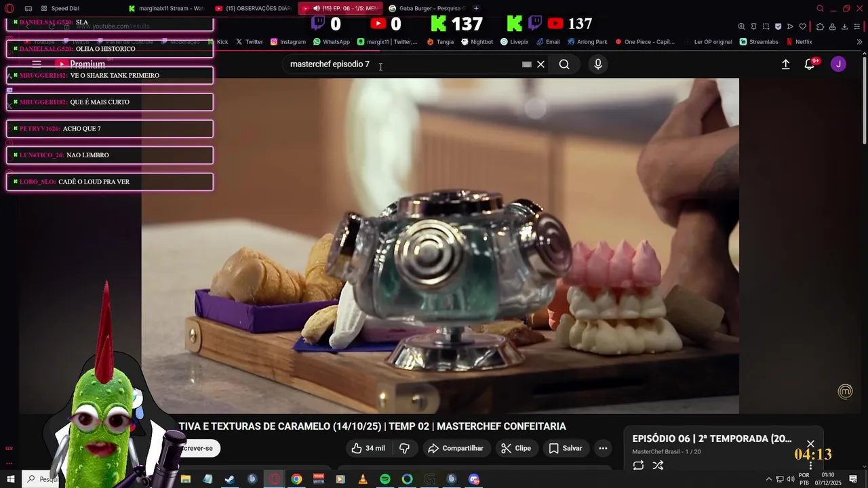This screenshot has height=488, width=868.
Task: Share the video via Compartilhar
Action: click(456, 448)
